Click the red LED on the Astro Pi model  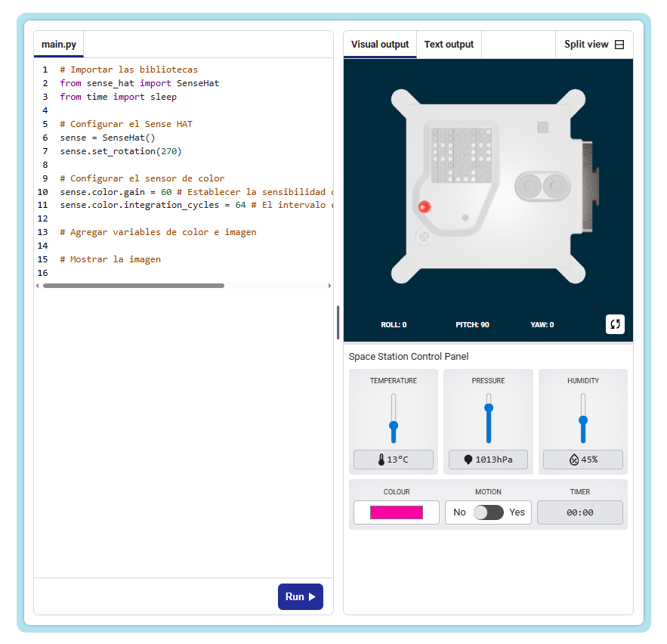coord(425,206)
